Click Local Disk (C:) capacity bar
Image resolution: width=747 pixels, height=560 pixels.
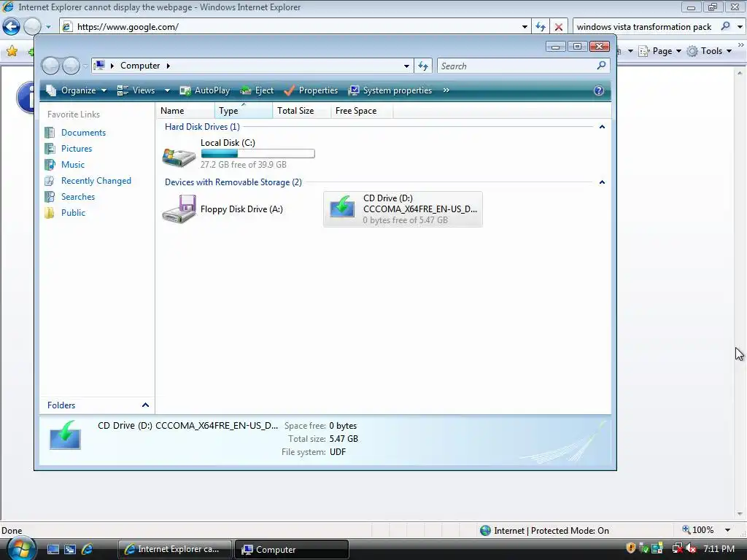258,154
